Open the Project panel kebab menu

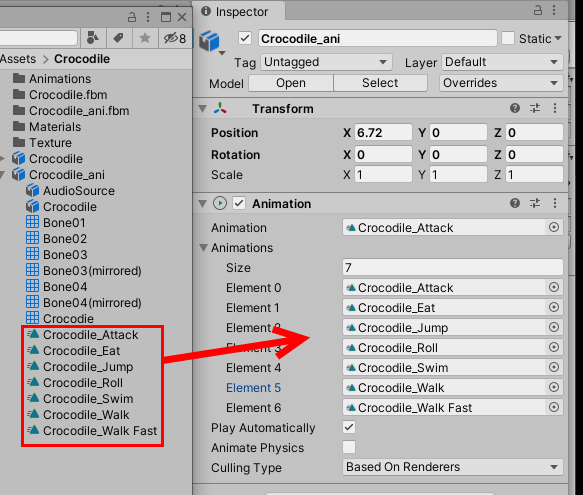click(148, 17)
